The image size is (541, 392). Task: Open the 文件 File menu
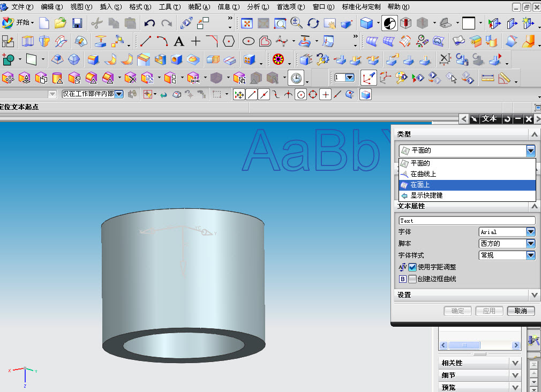click(x=22, y=7)
